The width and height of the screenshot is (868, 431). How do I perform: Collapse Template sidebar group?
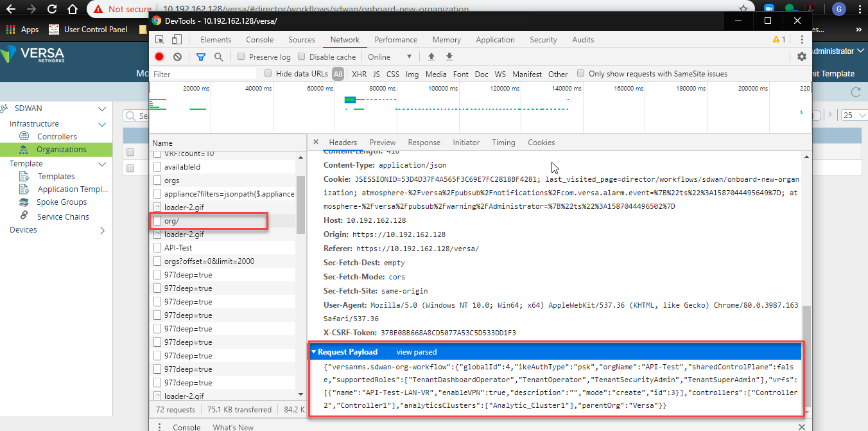coord(101,164)
